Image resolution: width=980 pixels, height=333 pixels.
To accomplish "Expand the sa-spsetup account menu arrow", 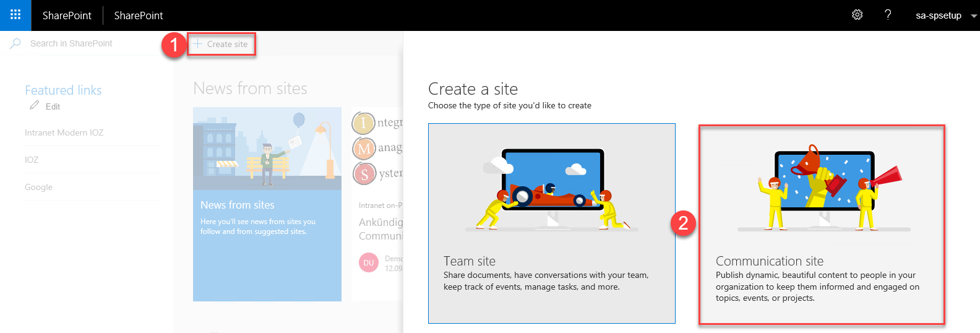I will [974, 16].
